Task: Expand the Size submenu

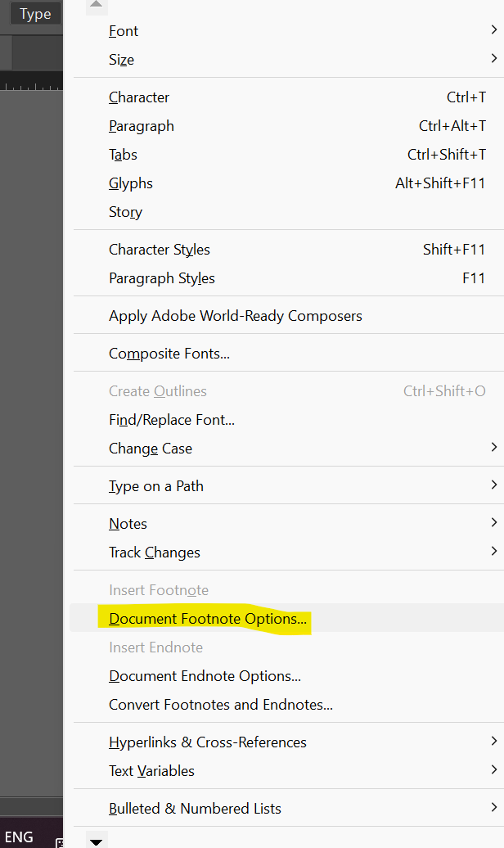Action: (121, 60)
